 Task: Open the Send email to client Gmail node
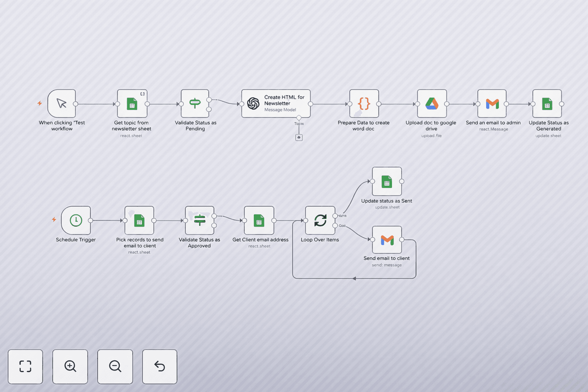(x=386, y=240)
